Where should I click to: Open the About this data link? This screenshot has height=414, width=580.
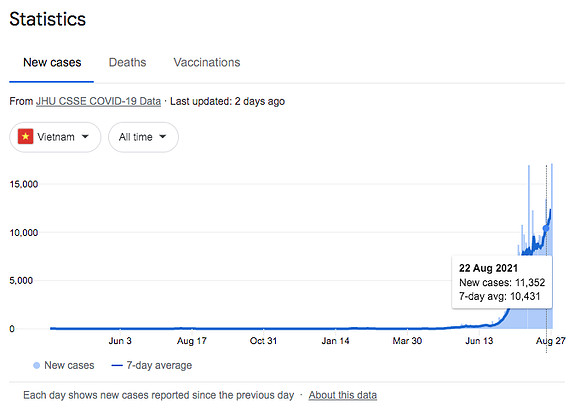pyautogui.click(x=343, y=396)
